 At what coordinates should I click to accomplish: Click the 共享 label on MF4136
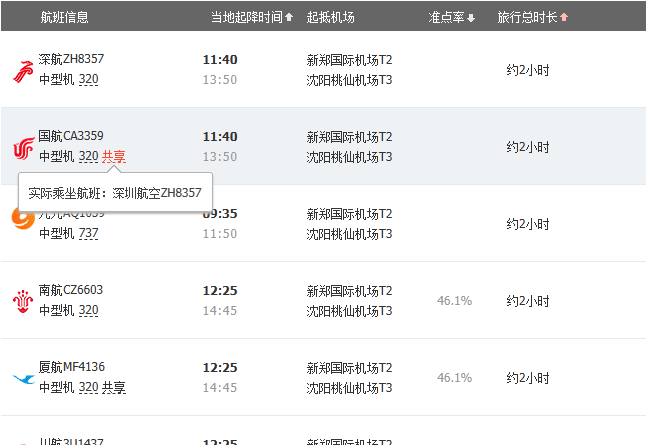point(114,387)
